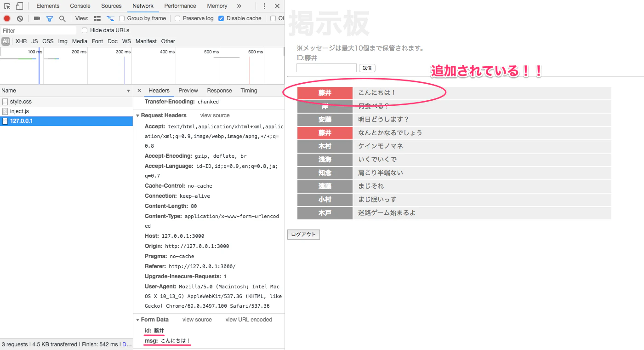Toggle the waterfall overview icon
This screenshot has width=644, height=350.
(x=110, y=18)
